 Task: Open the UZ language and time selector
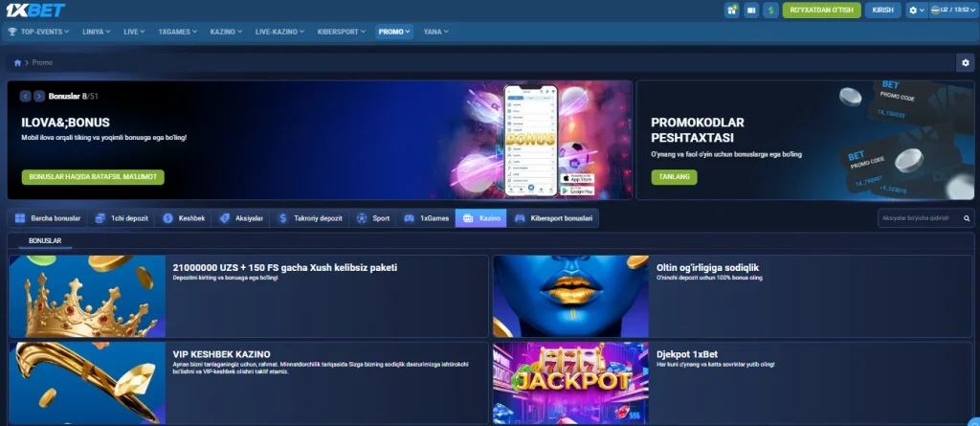954,10
